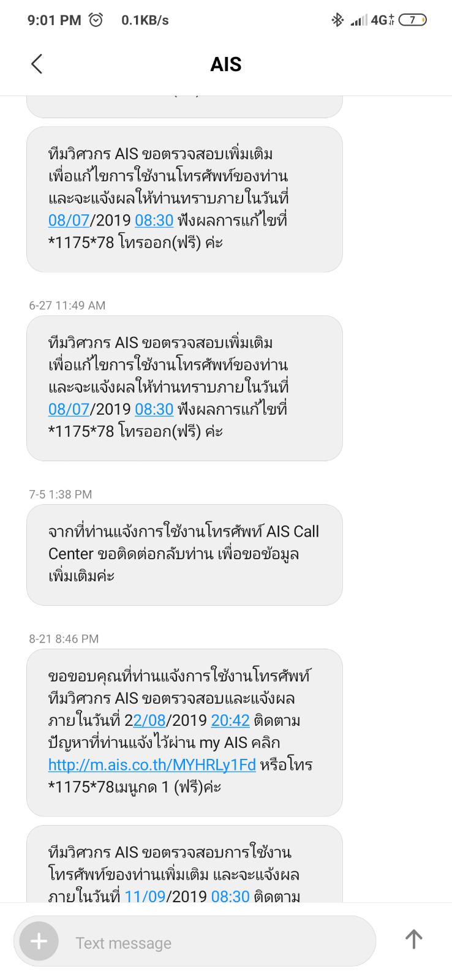Tap the battery indicator icon
Viewport: 452px width, 980px height.
pyautogui.click(x=412, y=20)
